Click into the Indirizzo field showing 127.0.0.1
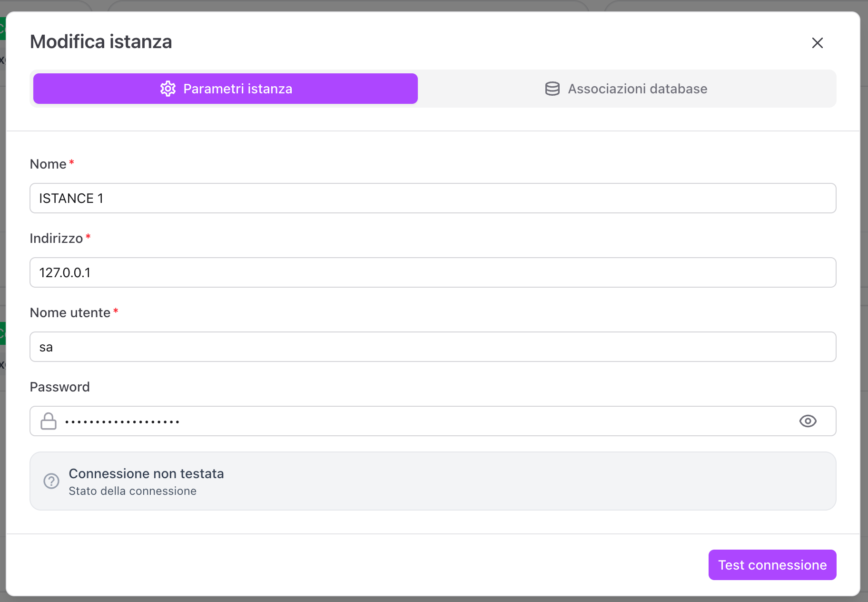Image resolution: width=868 pixels, height=602 pixels. click(433, 272)
